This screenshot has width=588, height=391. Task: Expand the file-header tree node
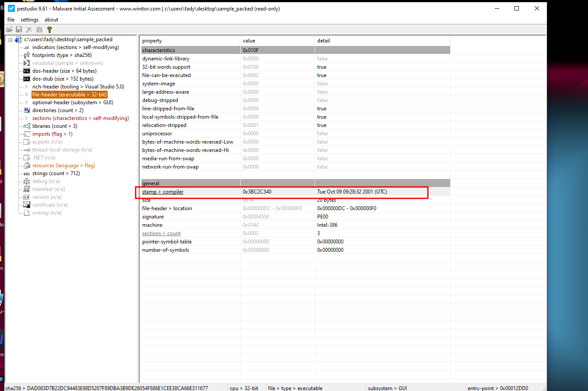(x=27, y=95)
